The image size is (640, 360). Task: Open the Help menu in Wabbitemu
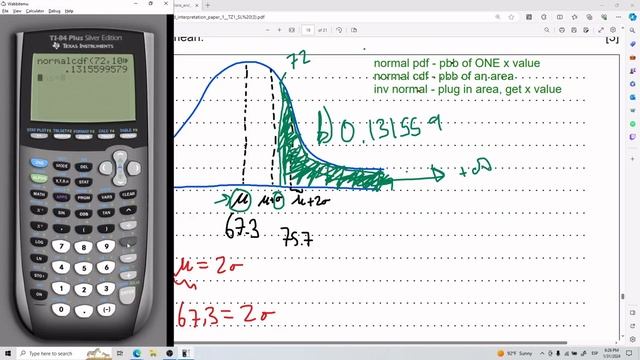(x=69, y=11)
